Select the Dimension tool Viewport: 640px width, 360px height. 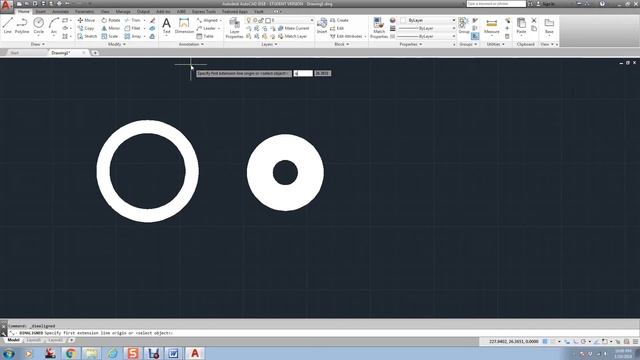point(184,25)
